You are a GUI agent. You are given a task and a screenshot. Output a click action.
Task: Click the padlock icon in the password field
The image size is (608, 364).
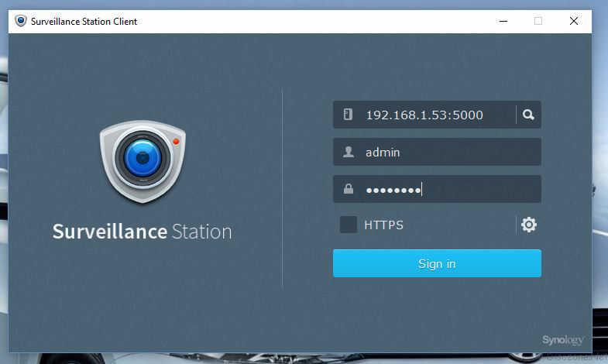(x=348, y=189)
